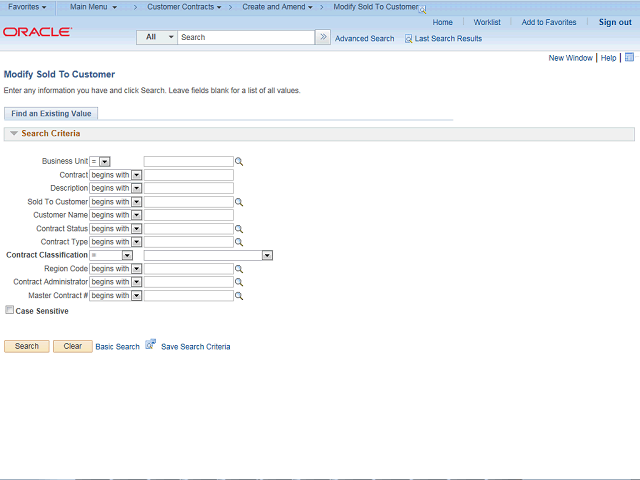Image resolution: width=640 pixels, height=480 pixels.
Task: Open the All search category dropdown
Action: click(157, 37)
